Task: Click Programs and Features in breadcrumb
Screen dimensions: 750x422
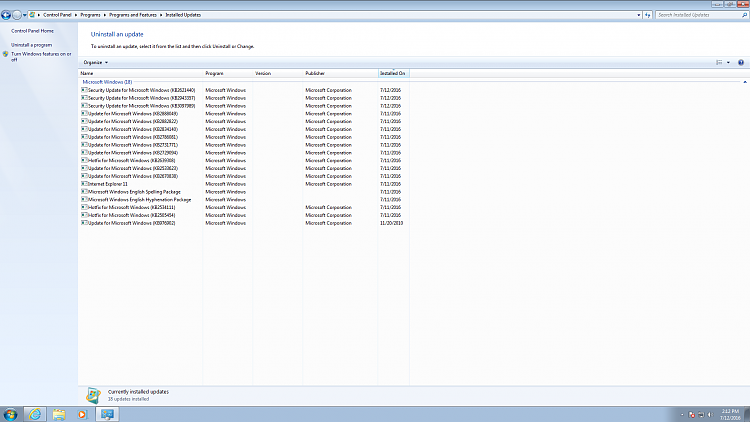Action: point(133,15)
